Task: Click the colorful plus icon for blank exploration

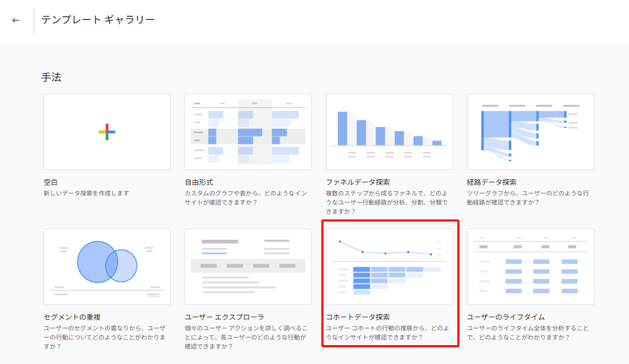Action: (x=107, y=132)
